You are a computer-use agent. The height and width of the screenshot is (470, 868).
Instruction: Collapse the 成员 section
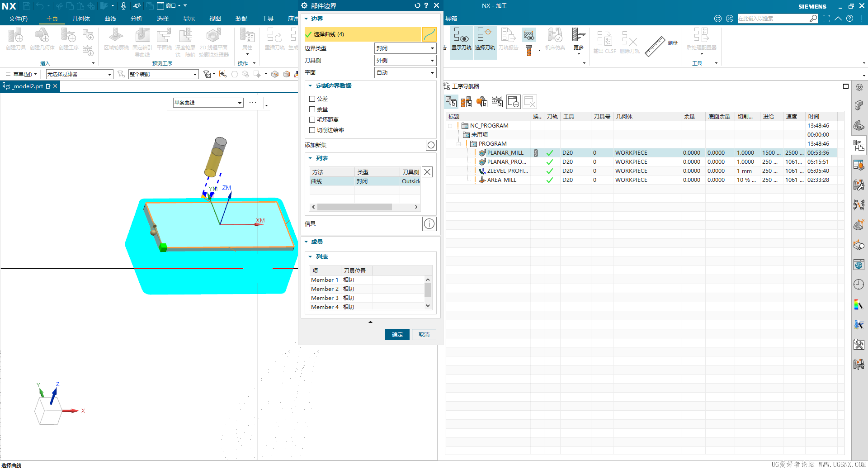(x=306, y=242)
